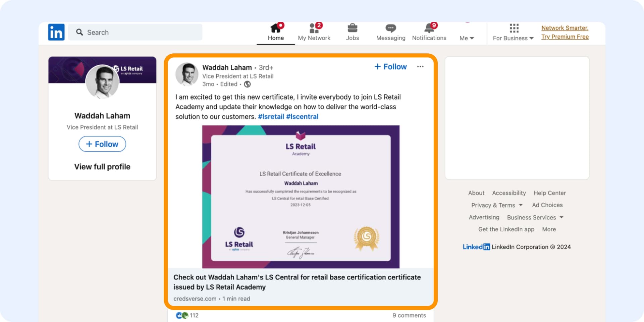
Task: Click the globe visibility icon on Waddah's post
Action: tap(247, 84)
